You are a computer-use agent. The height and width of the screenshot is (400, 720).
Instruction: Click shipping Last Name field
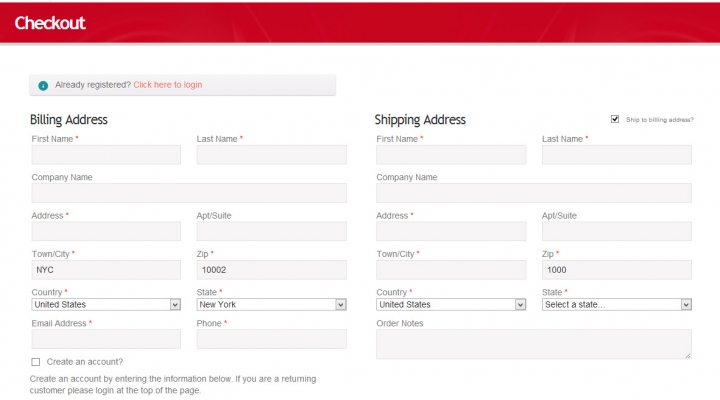coord(617,155)
